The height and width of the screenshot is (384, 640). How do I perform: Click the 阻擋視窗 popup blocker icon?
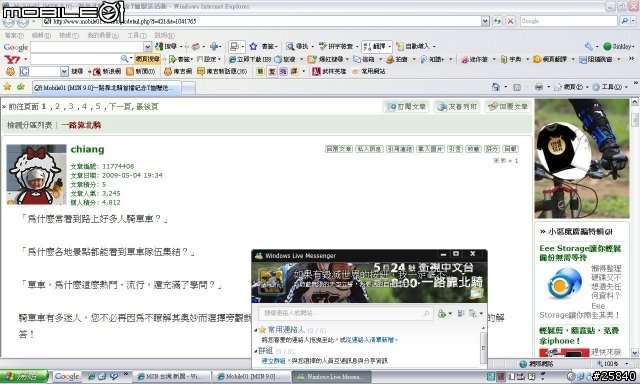pyautogui.click(x=583, y=60)
